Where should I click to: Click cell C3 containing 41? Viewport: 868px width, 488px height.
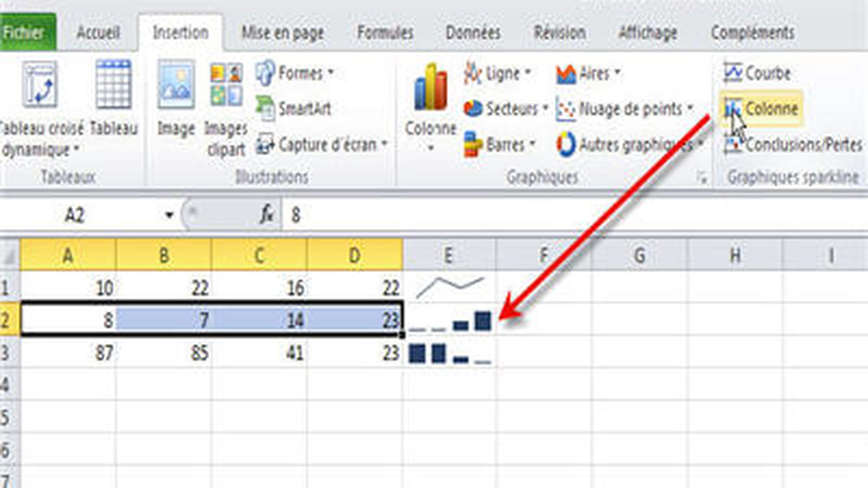[x=259, y=352]
